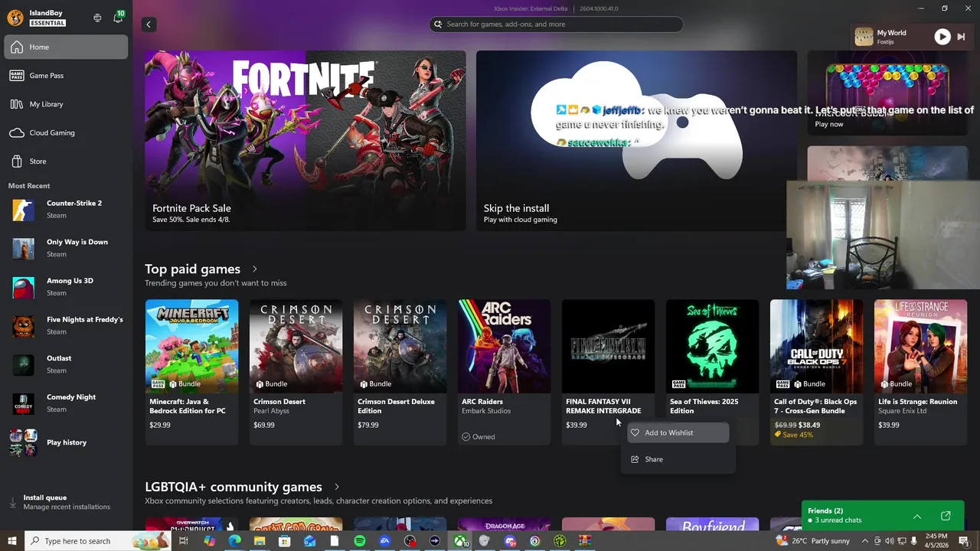This screenshot has height=551, width=980.
Task: Open Life is Strange: Reunion card
Action: tap(920, 372)
